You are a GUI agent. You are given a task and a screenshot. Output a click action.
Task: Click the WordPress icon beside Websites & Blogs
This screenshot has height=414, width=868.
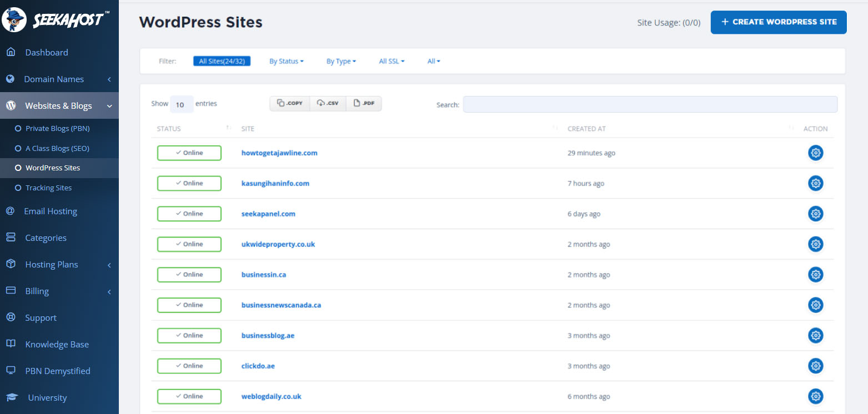tap(11, 105)
